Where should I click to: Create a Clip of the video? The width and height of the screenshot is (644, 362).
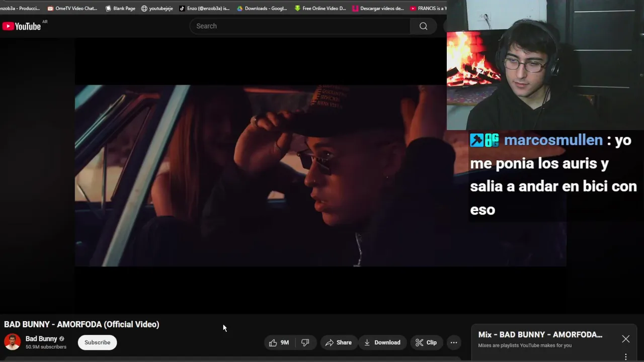click(426, 342)
